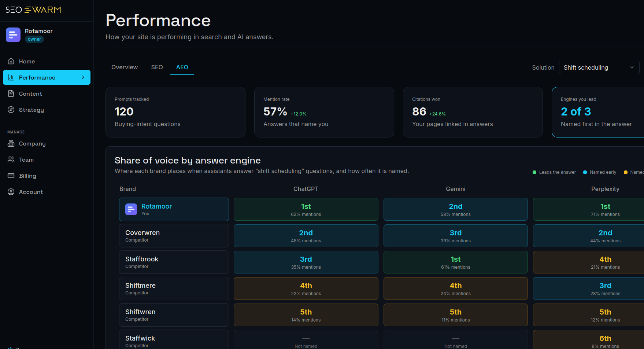This screenshot has height=349, width=644.
Task: Expand the Performance sidebar chevron
Action: [x=83, y=77]
